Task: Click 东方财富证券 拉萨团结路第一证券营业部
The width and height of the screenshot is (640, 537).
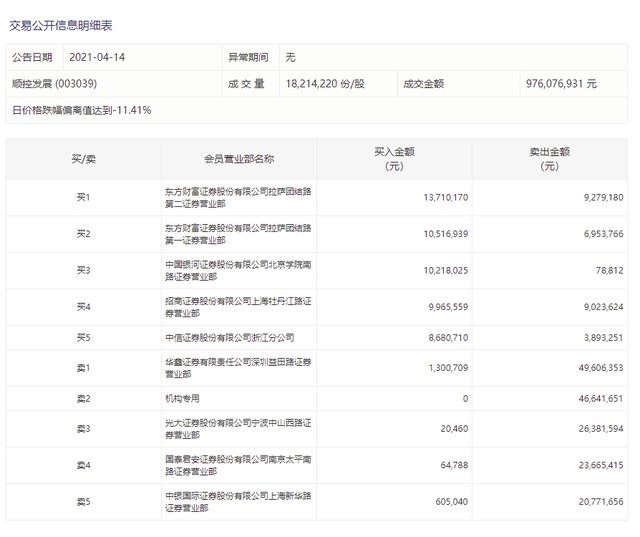Action: (238, 234)
